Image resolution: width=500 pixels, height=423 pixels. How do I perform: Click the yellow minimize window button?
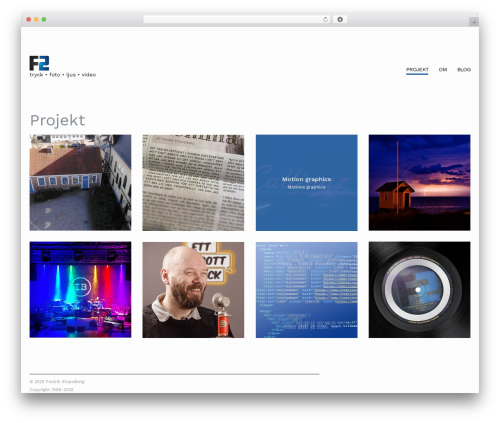(x=36, y=19)
